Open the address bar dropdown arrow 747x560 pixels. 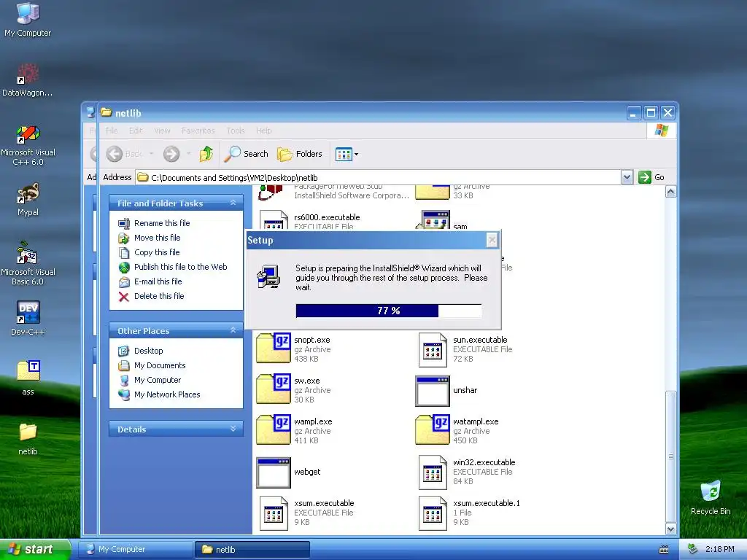pos(627,178)
